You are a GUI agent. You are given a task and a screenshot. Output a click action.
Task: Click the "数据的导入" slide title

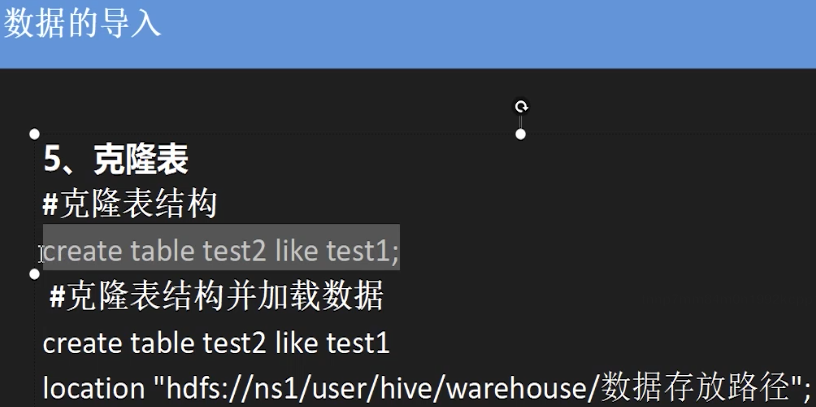tap(82, 25)
